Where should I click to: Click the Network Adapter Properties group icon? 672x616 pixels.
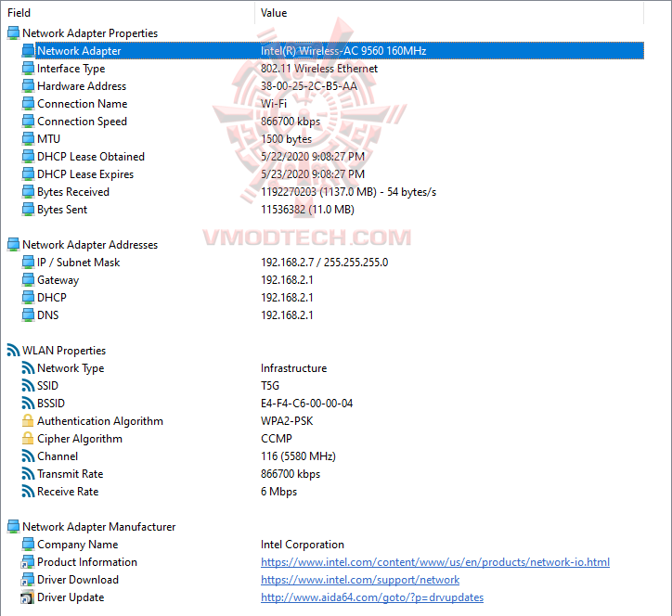[13, 33]
